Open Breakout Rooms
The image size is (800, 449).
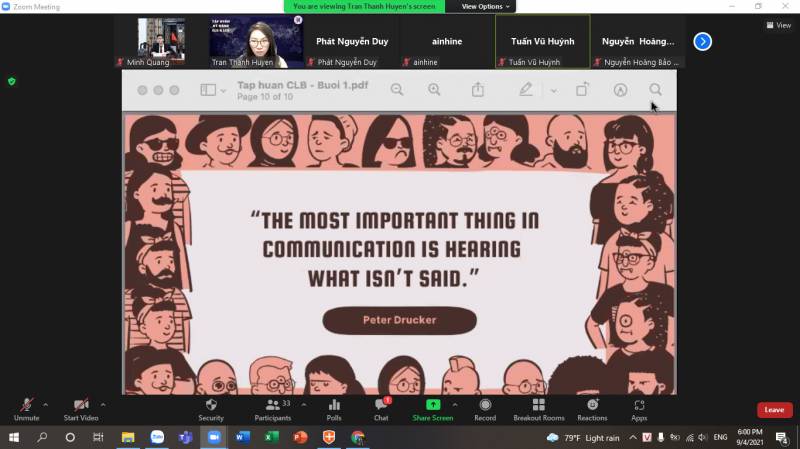coord(539,407)
